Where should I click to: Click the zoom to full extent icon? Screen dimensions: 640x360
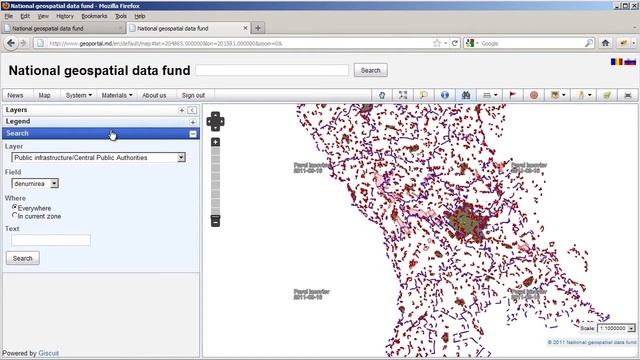click(403, 95)
